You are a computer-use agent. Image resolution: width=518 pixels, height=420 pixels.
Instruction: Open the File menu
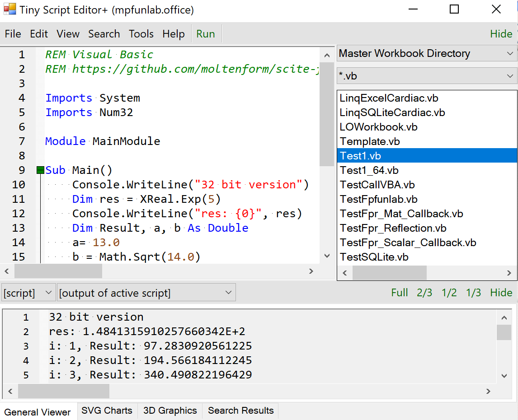click(13, 34)
